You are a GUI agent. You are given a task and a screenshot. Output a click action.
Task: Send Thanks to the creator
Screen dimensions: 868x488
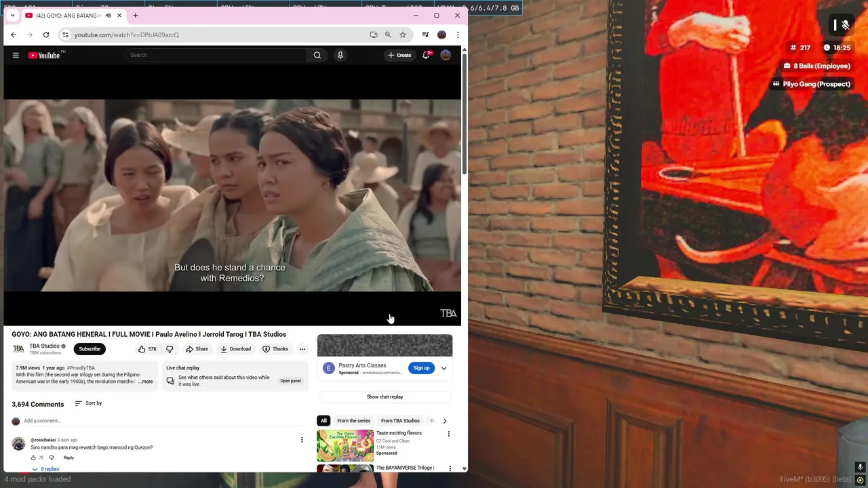click(x=275, y=349)
